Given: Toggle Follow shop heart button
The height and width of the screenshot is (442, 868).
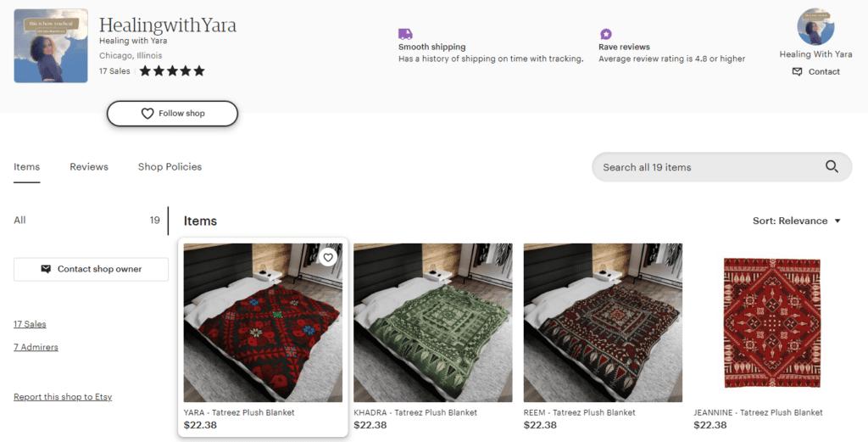Looking at the screenshot, I should [172, 114].
